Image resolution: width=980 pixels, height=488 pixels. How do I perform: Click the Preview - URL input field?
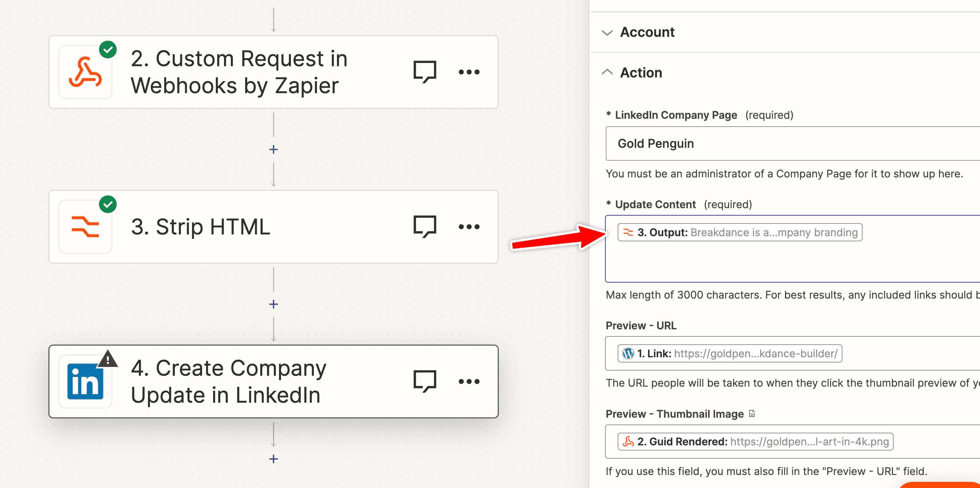click(793, 354)
